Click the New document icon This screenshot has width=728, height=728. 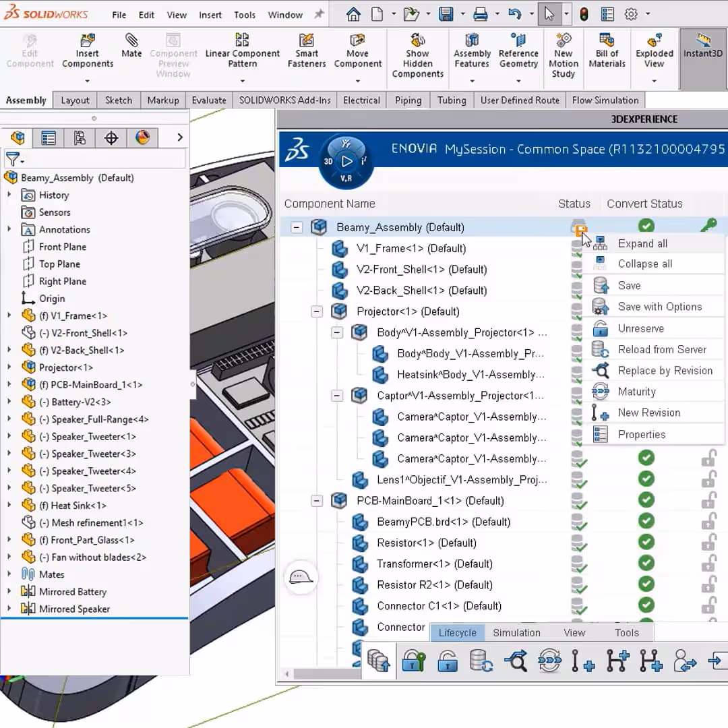click(x=377, y=14)
